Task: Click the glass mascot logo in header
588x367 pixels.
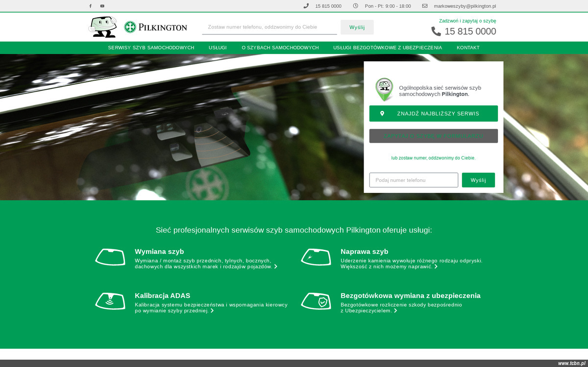Action: point(103,27)
